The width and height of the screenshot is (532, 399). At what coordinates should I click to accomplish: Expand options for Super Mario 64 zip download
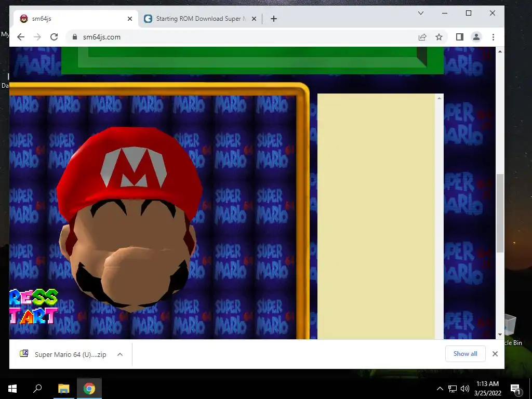(120, 354)
